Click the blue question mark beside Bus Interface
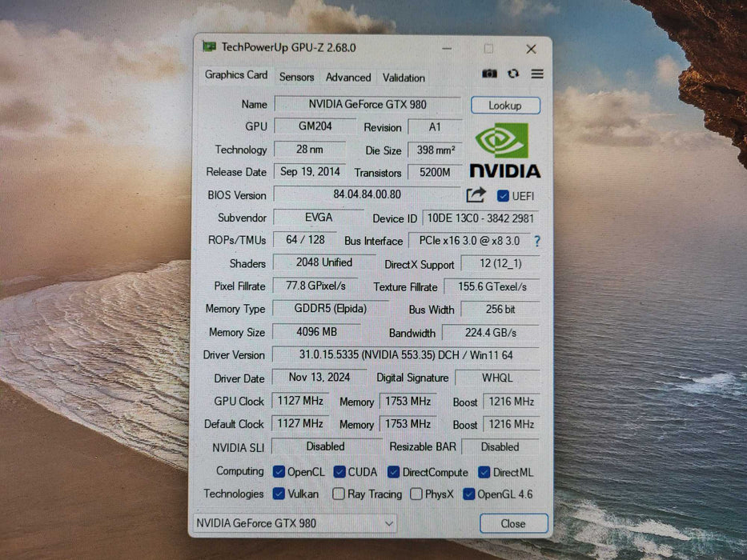Viewport: 747px width, 560px height. (536, 241)
